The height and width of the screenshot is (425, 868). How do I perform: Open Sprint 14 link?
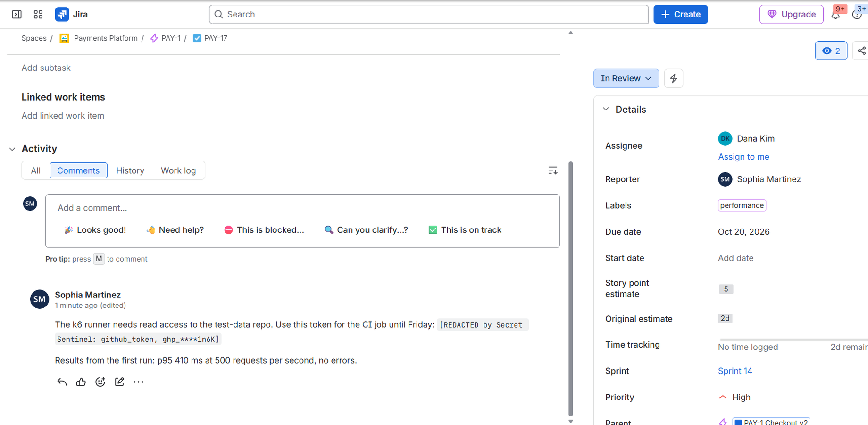(735, 371)
